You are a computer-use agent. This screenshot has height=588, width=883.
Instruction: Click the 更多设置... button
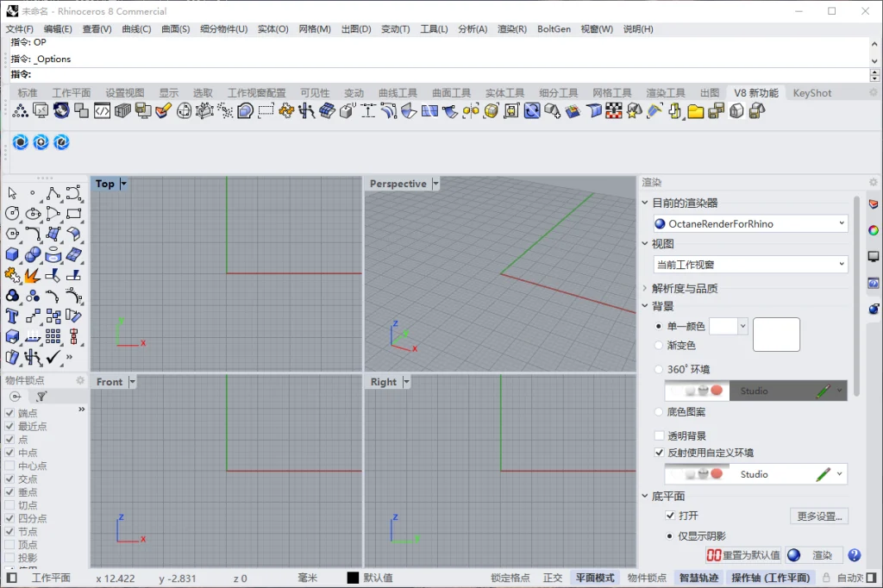(x=819, y=516)
